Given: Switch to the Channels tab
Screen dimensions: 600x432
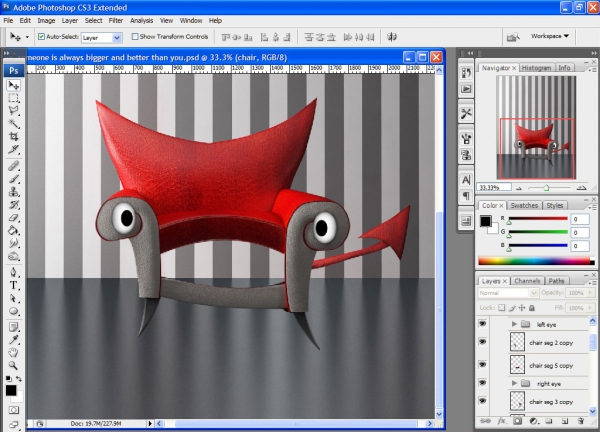Looking at the screenshot, I should point(527,281).
